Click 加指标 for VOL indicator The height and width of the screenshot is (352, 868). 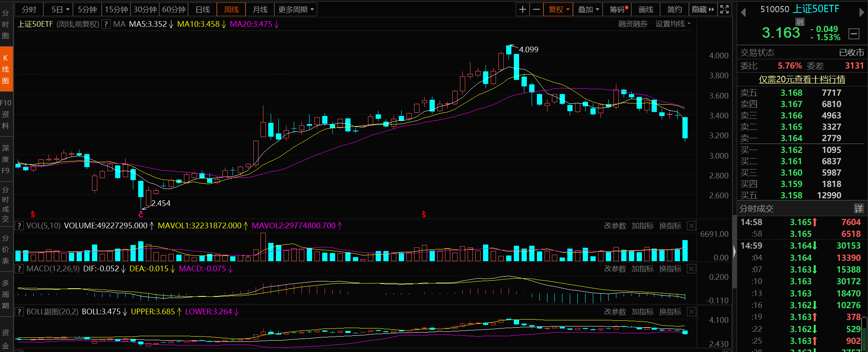click(643, 225)
